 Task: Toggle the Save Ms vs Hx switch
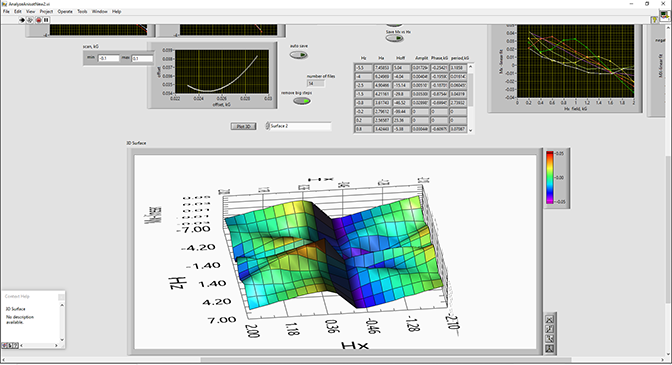[x=395, y=39]
